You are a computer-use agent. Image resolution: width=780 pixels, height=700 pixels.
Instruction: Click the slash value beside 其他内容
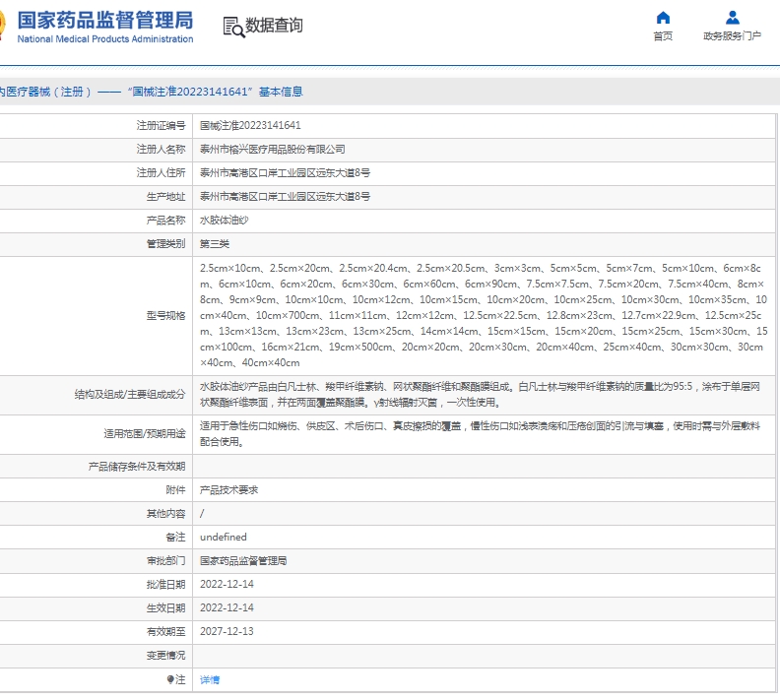[x=202, y=514]
